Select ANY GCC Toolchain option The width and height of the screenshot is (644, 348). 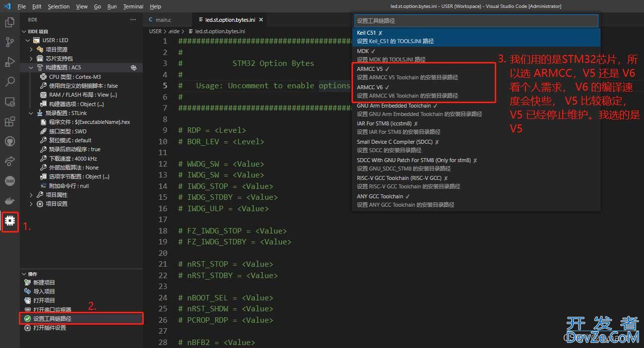tap(476, 200)
